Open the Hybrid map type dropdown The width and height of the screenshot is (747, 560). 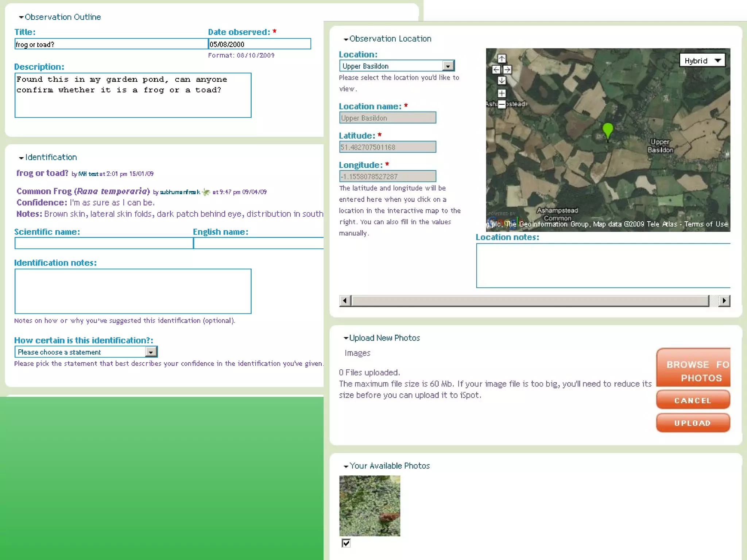702,61
